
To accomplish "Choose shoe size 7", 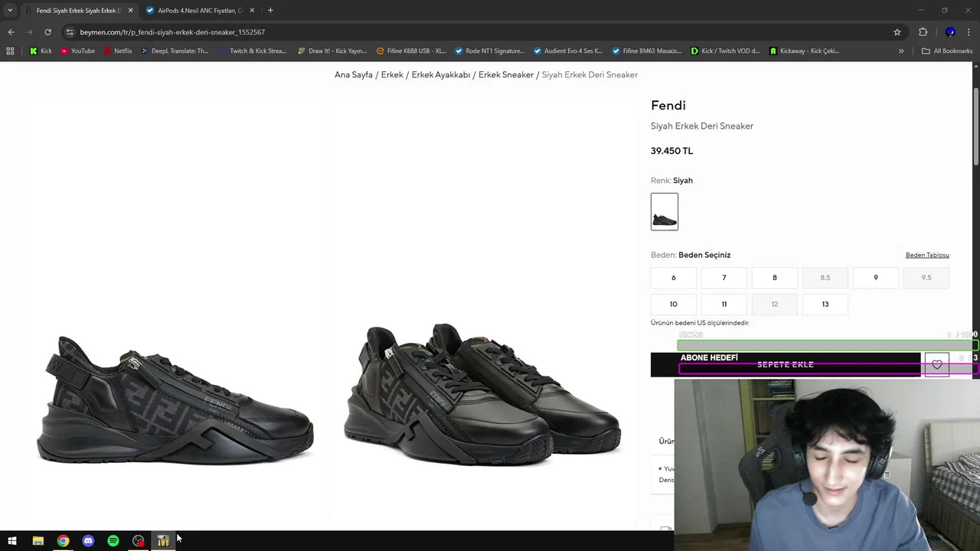I will coord(724,278).
